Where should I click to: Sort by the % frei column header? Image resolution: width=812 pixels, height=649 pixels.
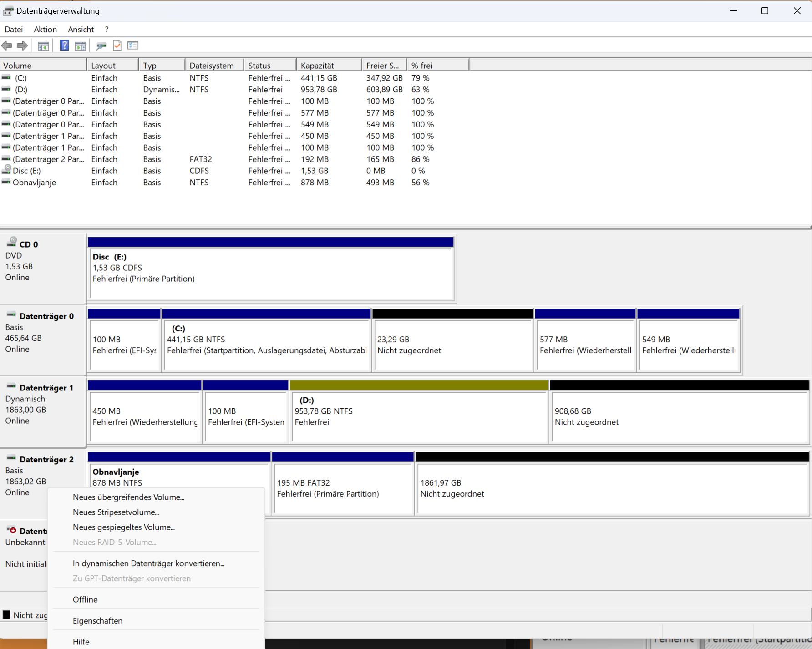click(438, 66)
